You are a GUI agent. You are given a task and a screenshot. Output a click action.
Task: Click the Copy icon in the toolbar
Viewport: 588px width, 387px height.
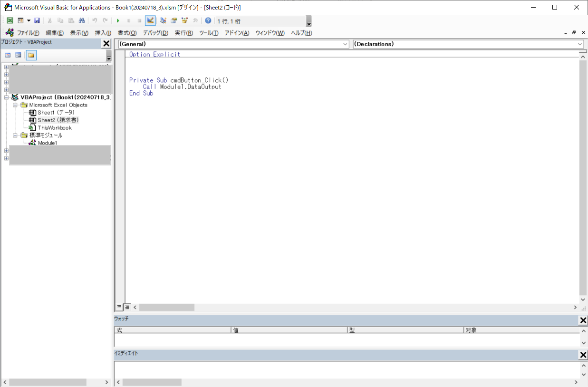pyautogui.click(x=60, y=21)
